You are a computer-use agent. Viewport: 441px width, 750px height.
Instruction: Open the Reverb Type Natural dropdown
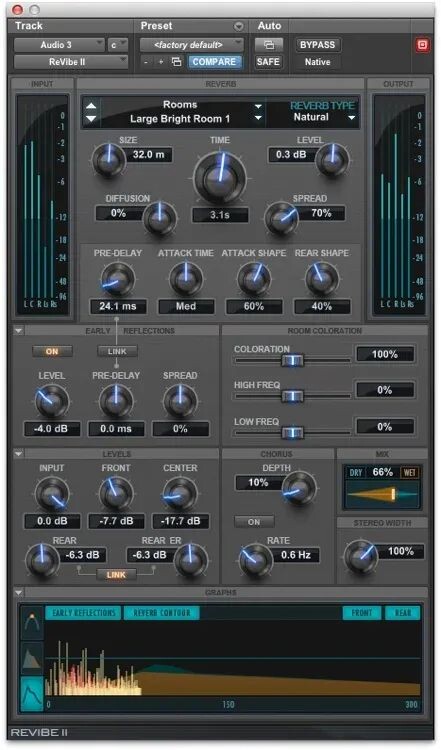[352, 118]
